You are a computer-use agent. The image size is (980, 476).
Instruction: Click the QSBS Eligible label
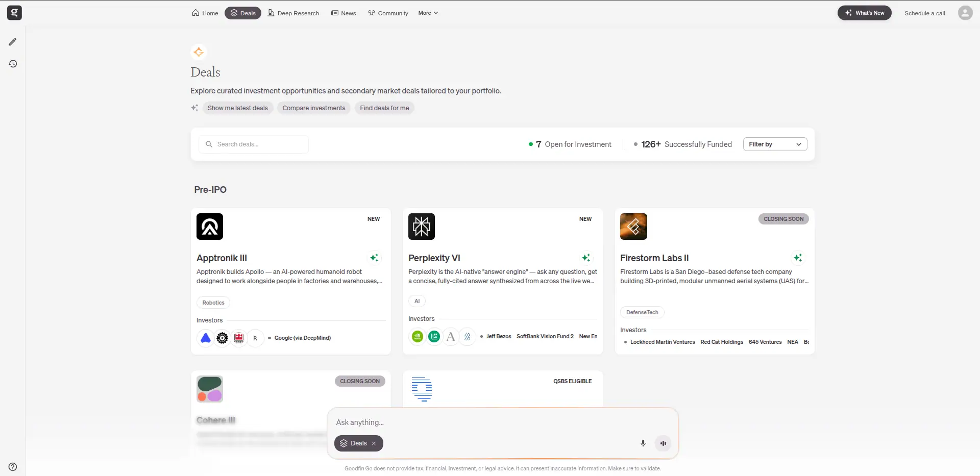click(x=573, y=381)
